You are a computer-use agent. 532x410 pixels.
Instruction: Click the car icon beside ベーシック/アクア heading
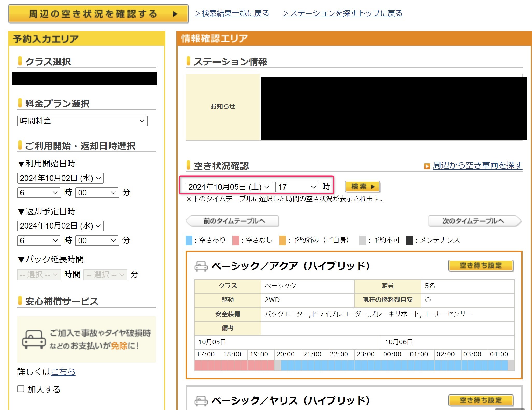[201, 266]
